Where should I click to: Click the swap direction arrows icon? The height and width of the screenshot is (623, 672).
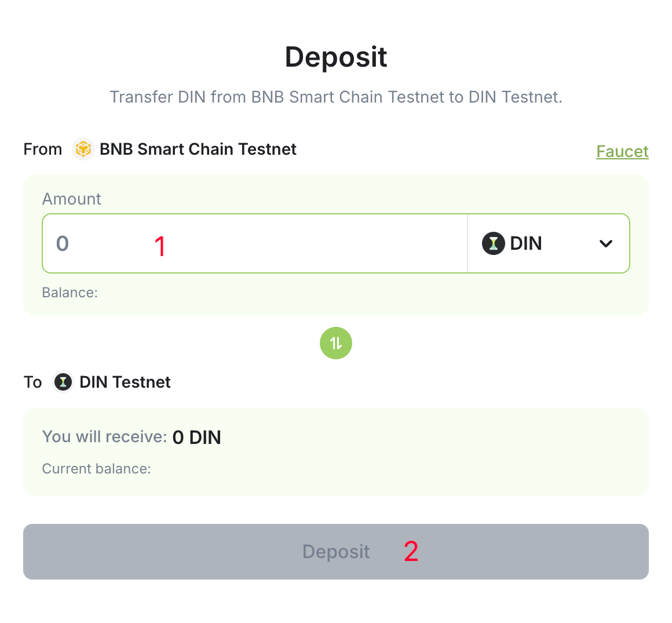click(x=336, y=343)
